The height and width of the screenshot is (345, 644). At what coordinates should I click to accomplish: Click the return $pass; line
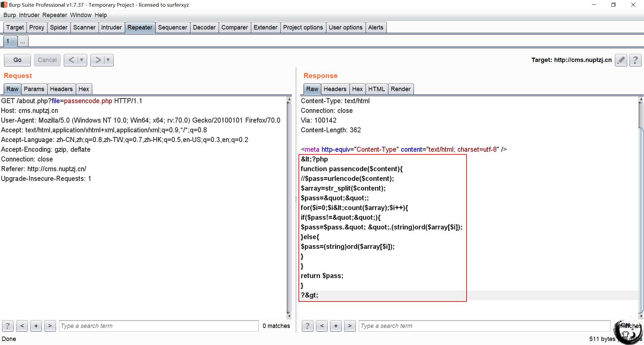(322, 276)
